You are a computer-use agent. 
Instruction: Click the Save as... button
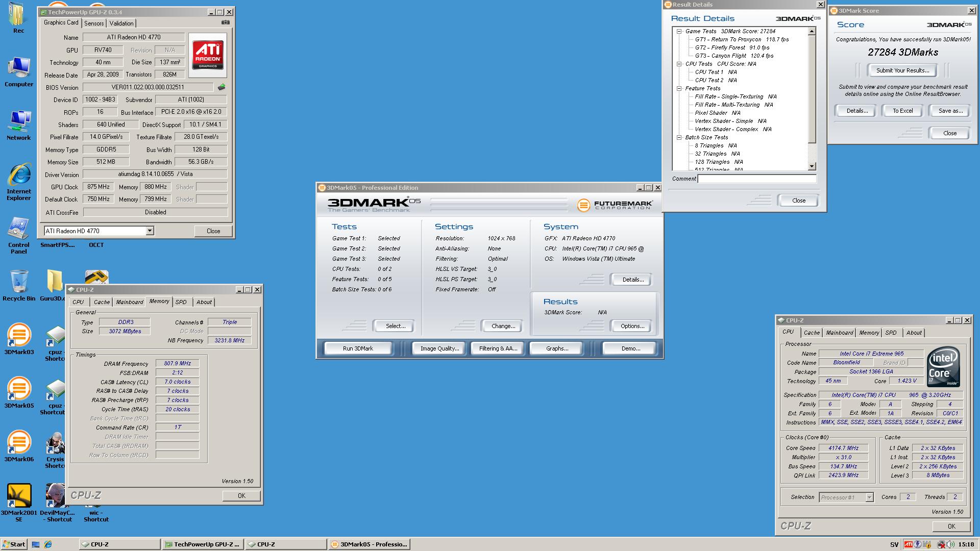pyautogui.click(x=950, y=111)
